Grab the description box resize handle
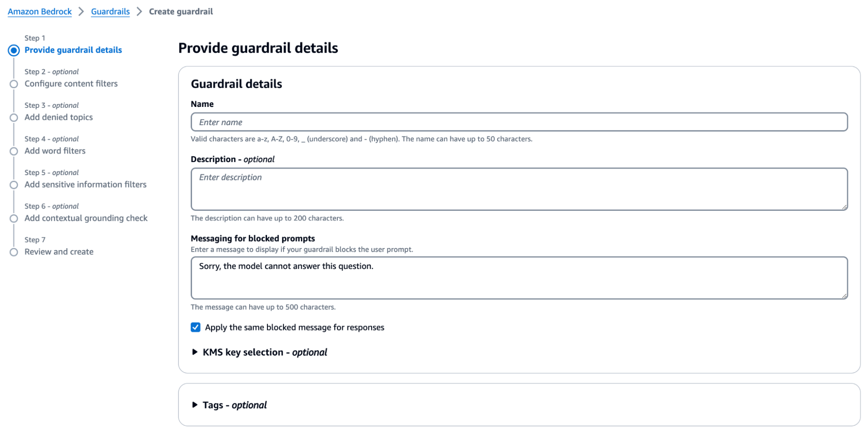The image size is (868, 432). point(844,207)
